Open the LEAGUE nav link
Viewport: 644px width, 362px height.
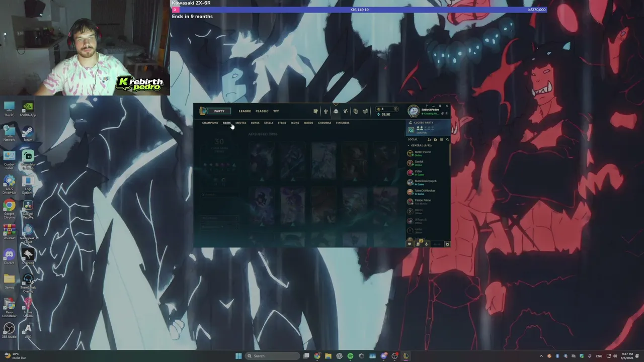click(x=245, y=111)
